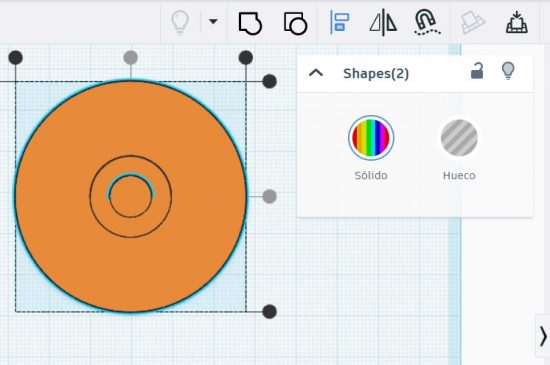
Task: Select the Align tool icon
Action: [339, 22]
